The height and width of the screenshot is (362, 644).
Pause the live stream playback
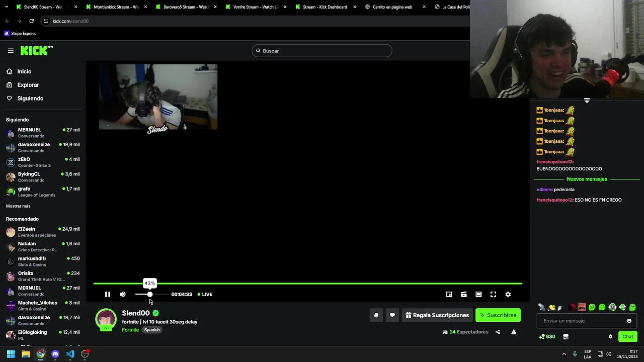107,295
